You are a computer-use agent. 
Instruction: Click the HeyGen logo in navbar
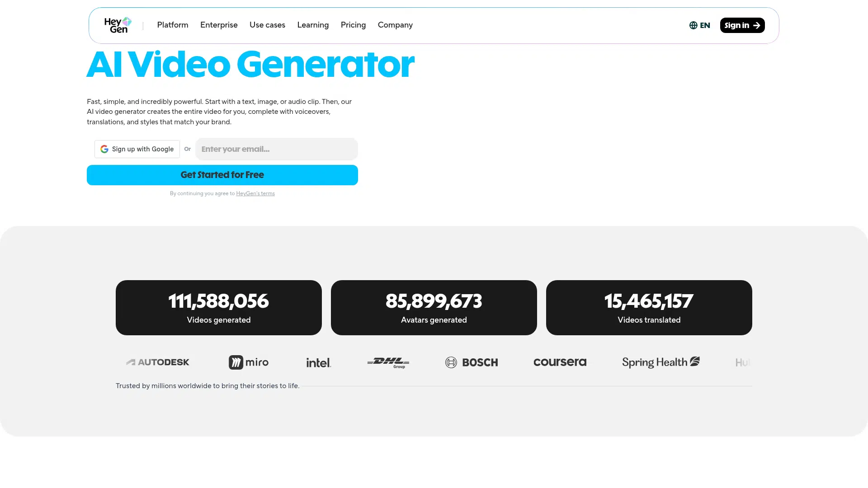pos(118,25)
